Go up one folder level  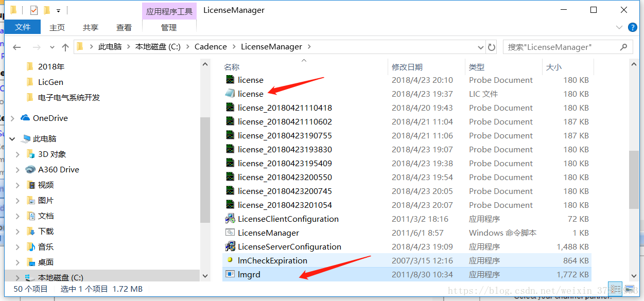tap(65, 47)
